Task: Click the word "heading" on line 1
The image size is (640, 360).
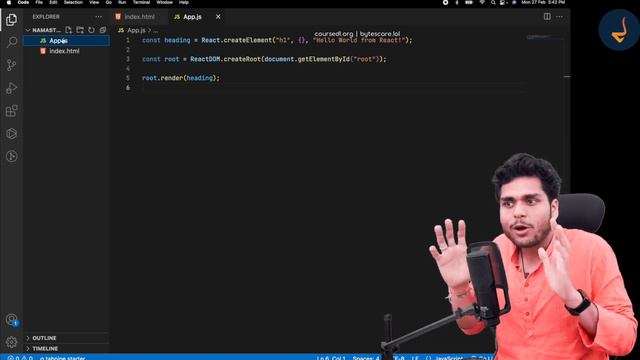Action: (177, 40)
